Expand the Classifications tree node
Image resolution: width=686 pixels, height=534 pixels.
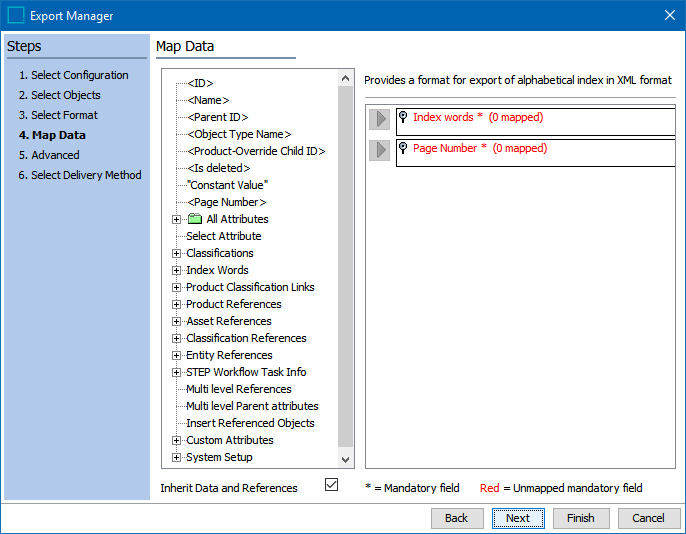pos(177,253)
